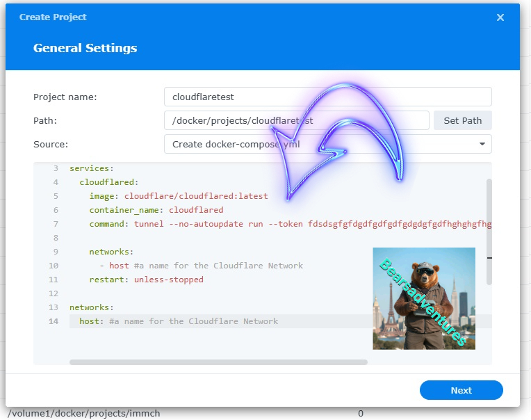Screen dimensions: 531x420
Task: Click Next to continue project setup
Action: [461, 390]
